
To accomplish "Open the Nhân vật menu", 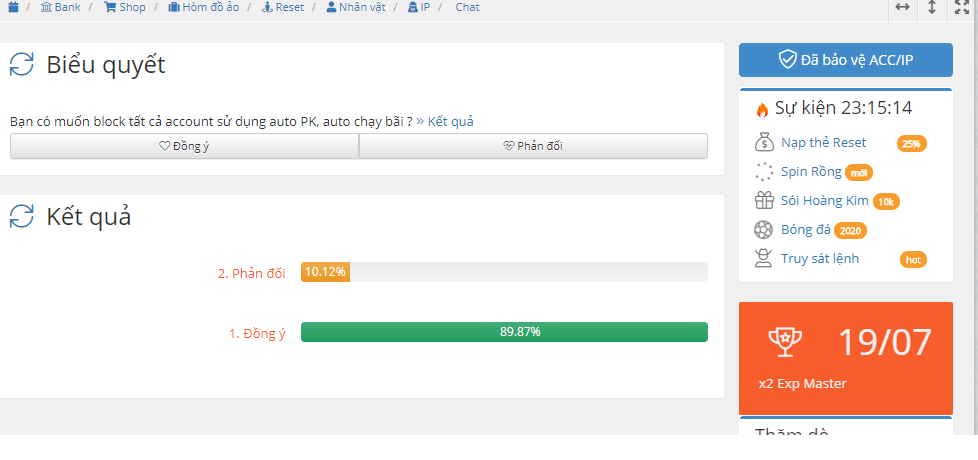I will pyautogui.click(x=356, y=7).
